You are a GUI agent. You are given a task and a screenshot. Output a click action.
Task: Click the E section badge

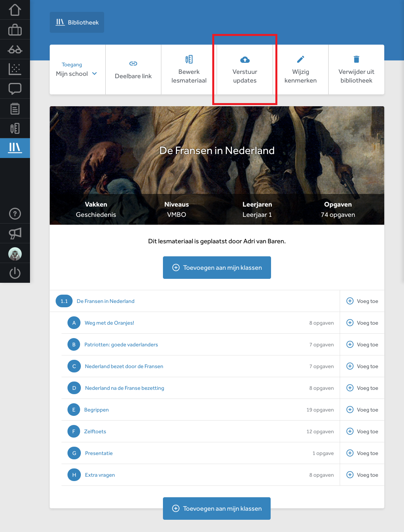click(x=74, y=410)
